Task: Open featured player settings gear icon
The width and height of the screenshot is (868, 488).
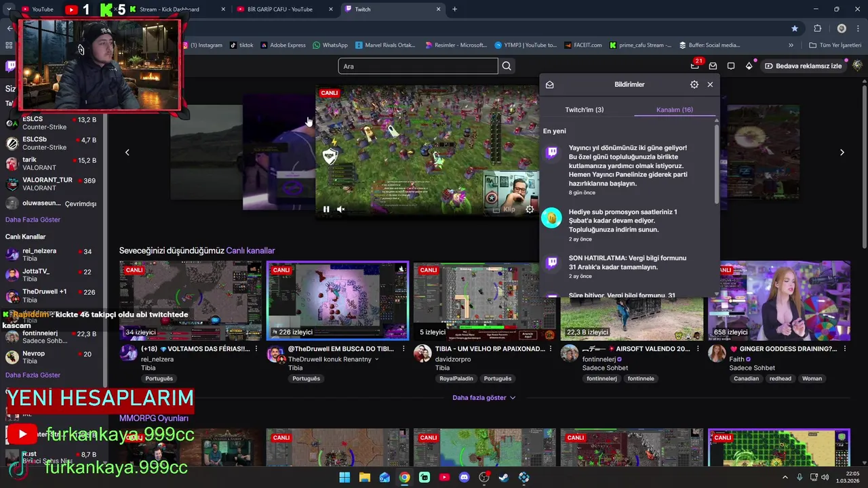Action: (x=530, y=209)
